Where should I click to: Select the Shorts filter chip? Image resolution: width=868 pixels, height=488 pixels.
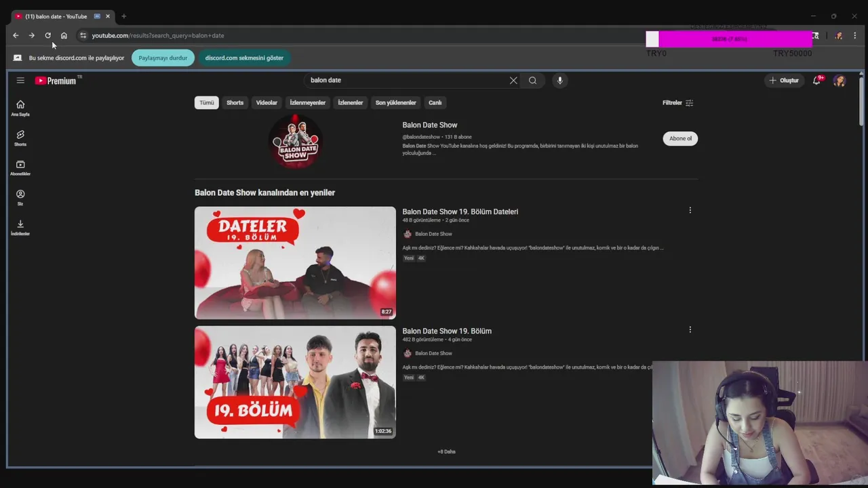(235, 103)
